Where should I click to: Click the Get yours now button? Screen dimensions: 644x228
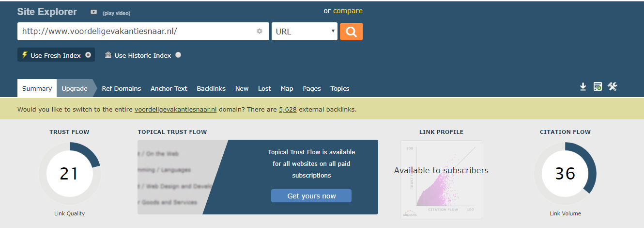[x=311, y=196]
